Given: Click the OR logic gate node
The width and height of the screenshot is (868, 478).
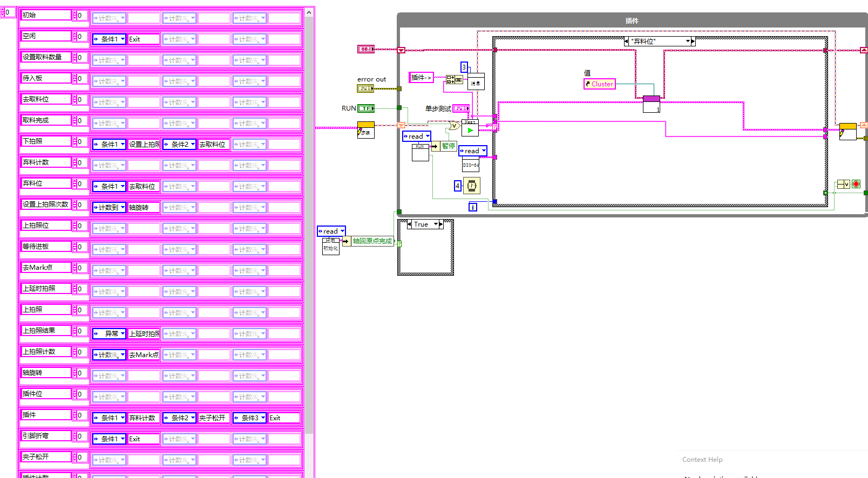Looking at the screenshot, I should pos(455,126).
